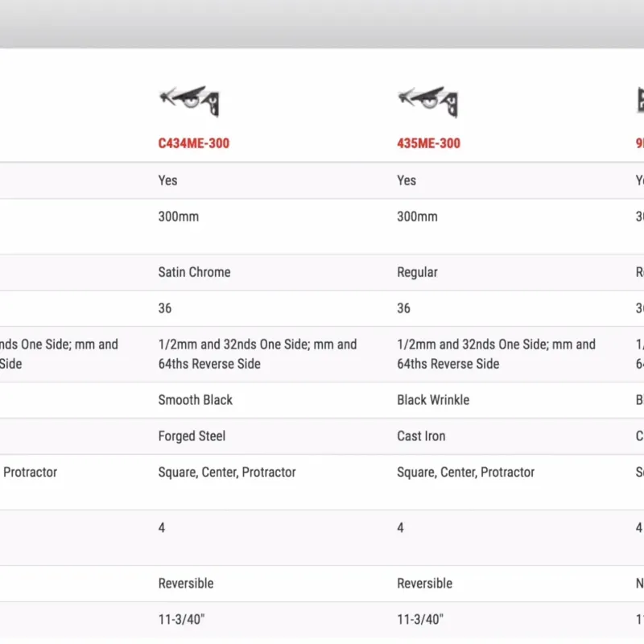Click the 36 value under C434ME-300
The width and height of the screenshot is (644, 644).
click(165, 308)
